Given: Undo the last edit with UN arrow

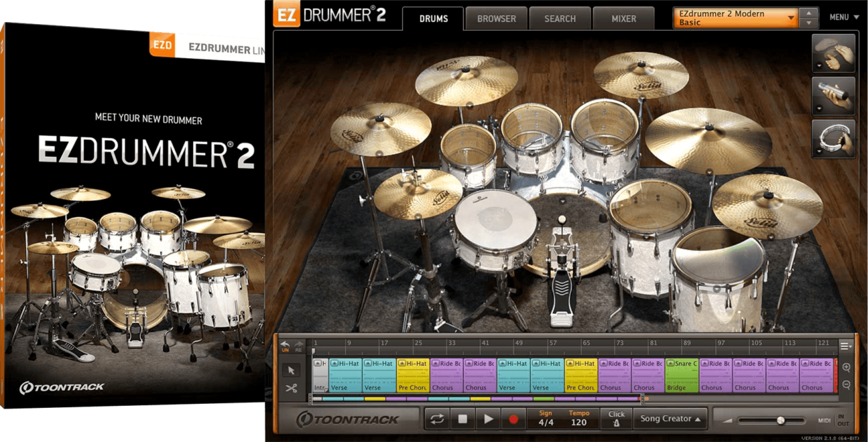Looking at the screenshot, I should coord(285,345).
